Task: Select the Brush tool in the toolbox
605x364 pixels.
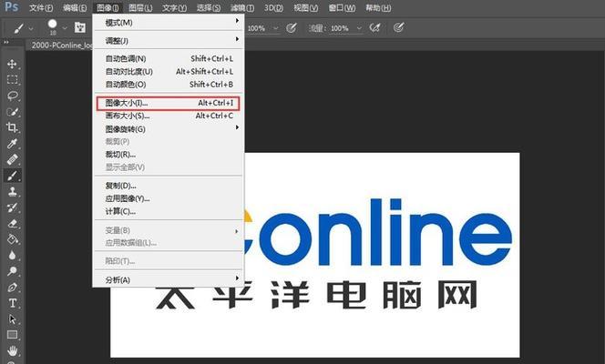Action: click(12, 176)
